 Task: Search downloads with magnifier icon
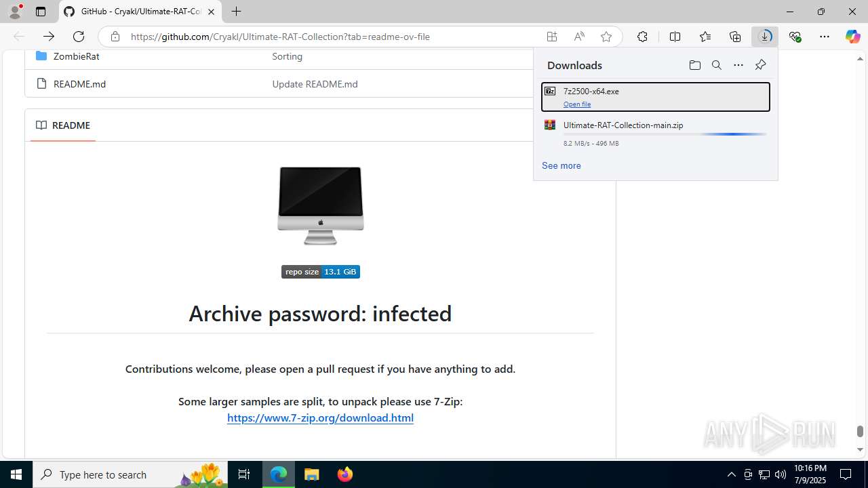pos(716,65)
